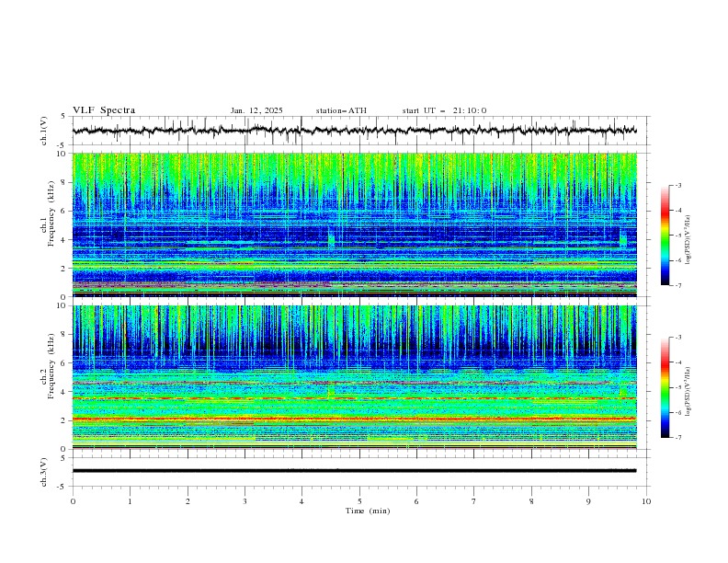Viewport: 728px width, 563px height.
Task: Select the "start UT = 21:10:0" text
Action: tap(444, 110)
